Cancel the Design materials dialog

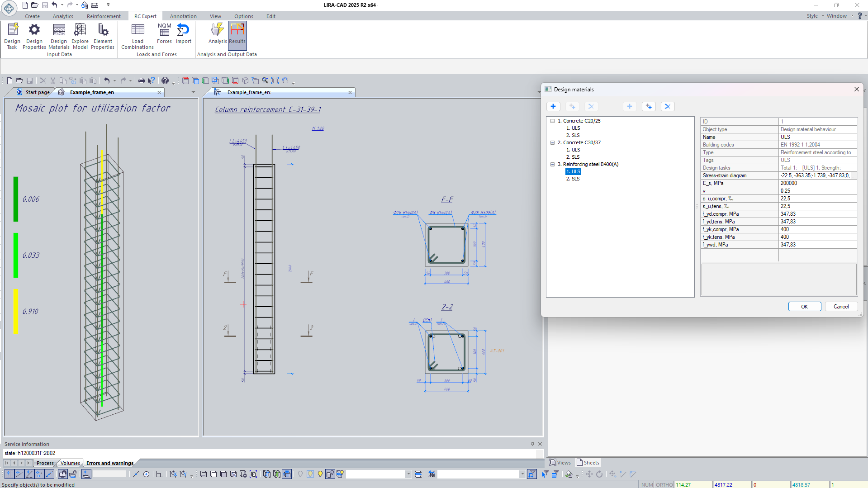point(841,306)
